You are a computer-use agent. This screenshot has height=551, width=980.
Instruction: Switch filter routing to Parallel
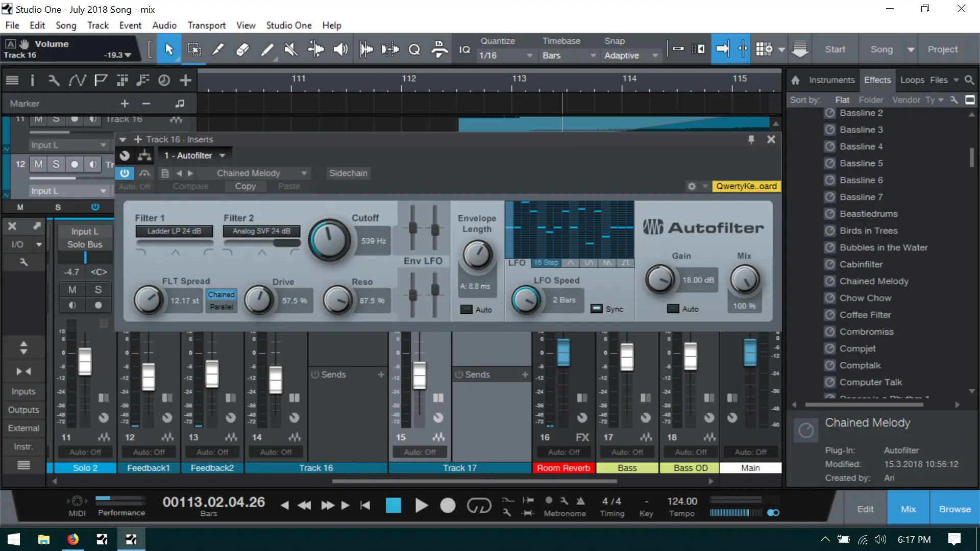222,307
